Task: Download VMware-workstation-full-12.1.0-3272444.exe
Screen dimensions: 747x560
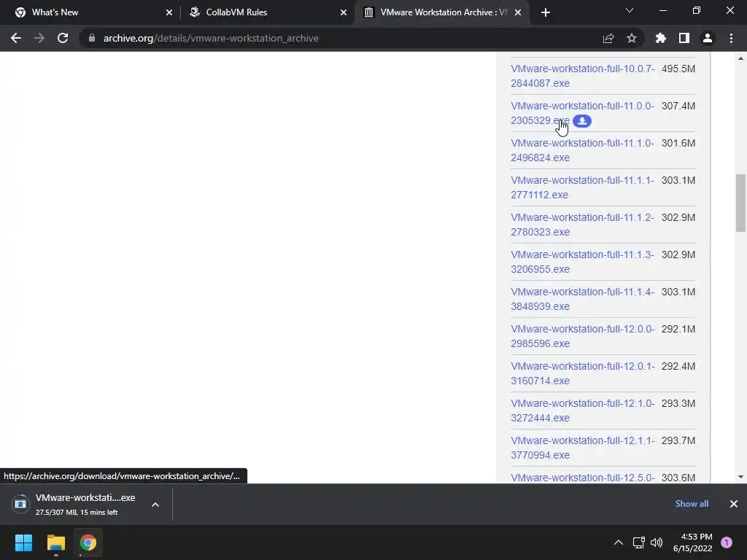Action: click(x=583, y=410)
